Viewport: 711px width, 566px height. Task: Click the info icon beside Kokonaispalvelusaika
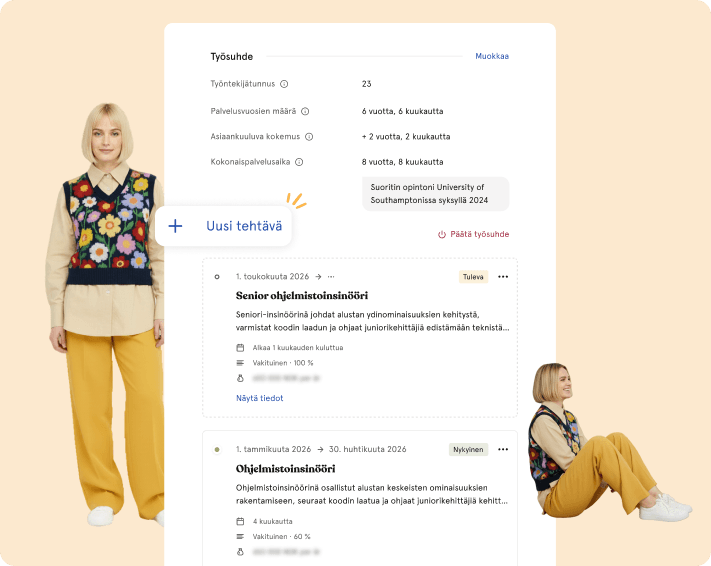pyautogui.click(x=299, y=162)
